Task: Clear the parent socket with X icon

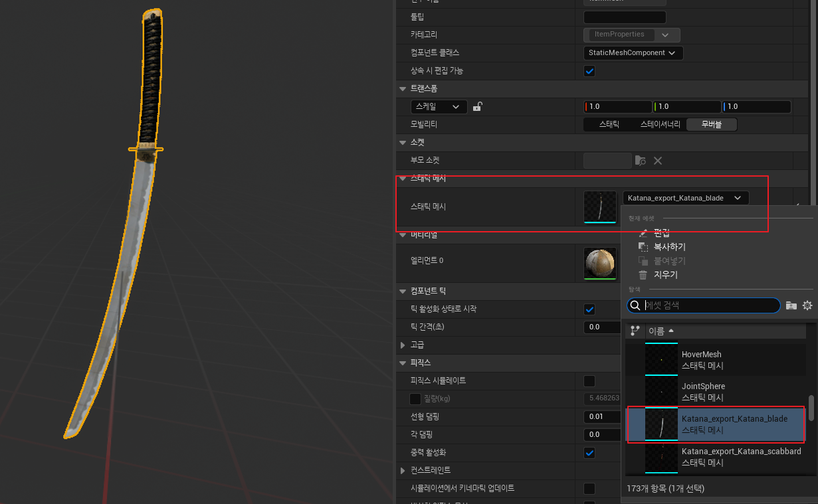Action: pos(658,160)
